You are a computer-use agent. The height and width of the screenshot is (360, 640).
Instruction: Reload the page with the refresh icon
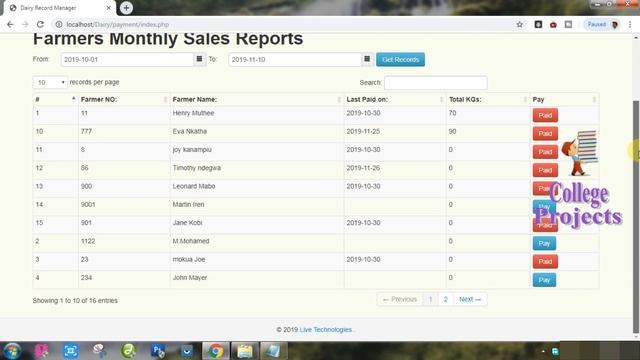(x=40, y=24)
